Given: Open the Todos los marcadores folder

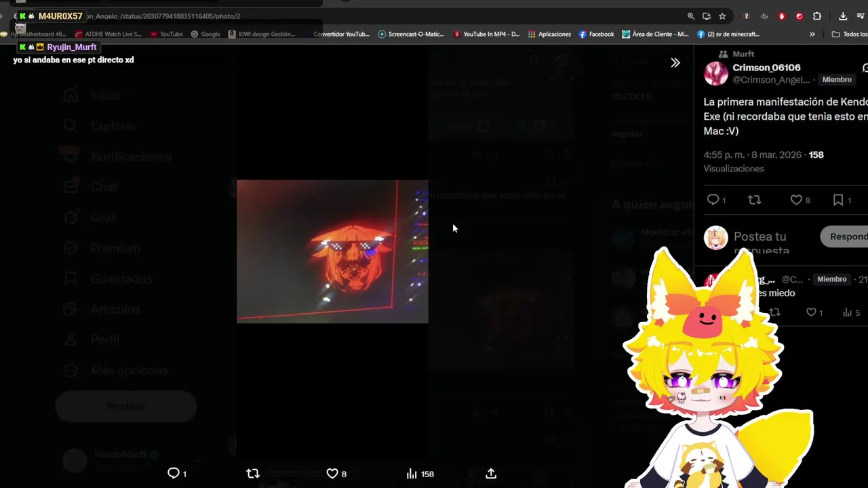Looking at the screenshot, I should (850, 34).
